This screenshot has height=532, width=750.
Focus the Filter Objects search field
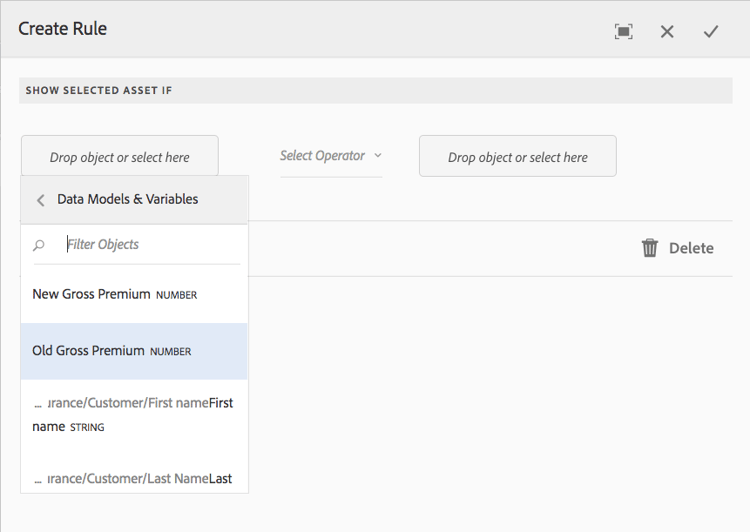(150, 244)
